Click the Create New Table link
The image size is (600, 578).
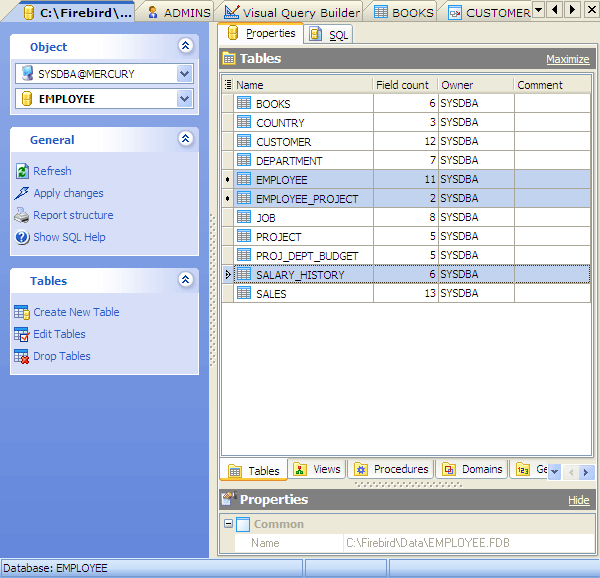coord(76,312)
